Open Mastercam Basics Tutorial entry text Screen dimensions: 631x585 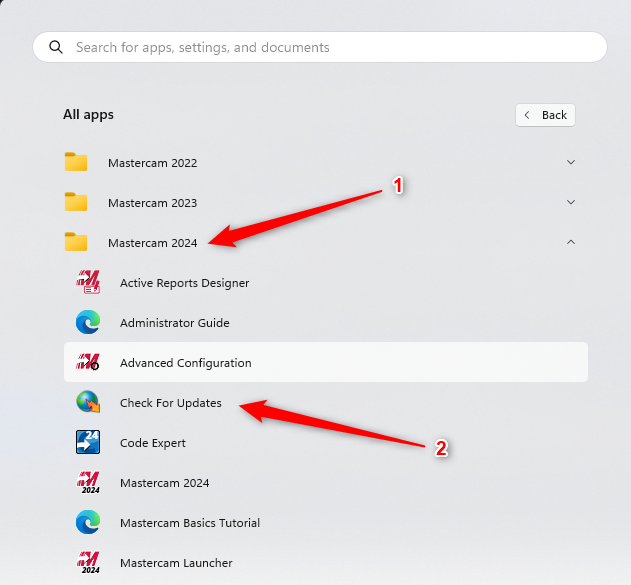click(190, 523)
